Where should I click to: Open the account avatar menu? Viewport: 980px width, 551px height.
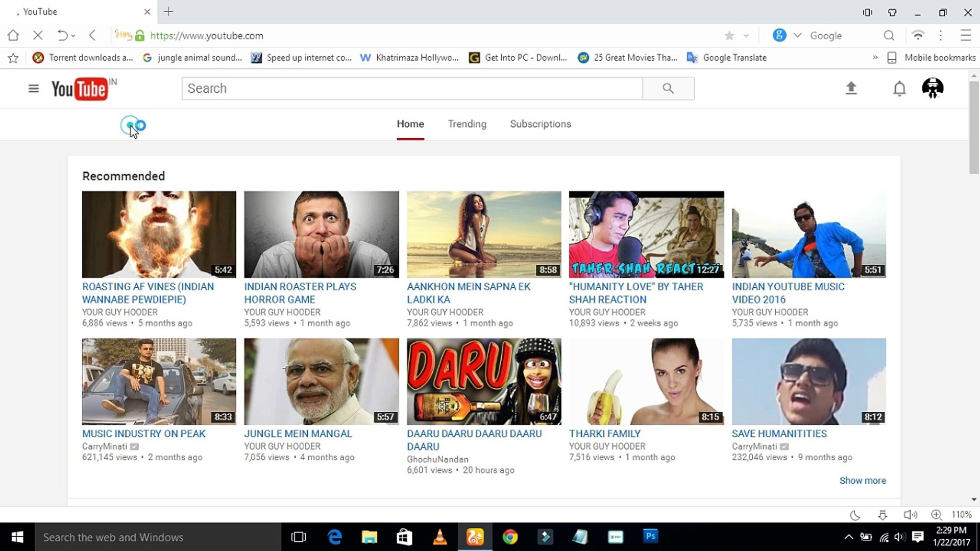933,88
